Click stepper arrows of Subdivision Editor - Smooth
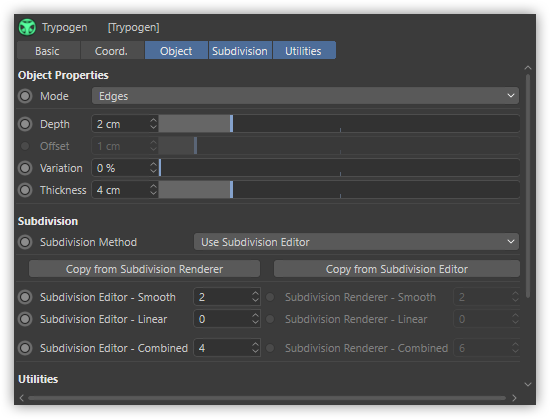This screenshot has width=550, height=419. 255,297
